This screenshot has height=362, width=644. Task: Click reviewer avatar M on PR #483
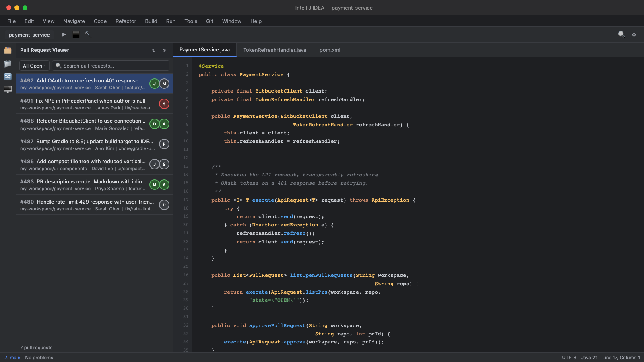155,185
